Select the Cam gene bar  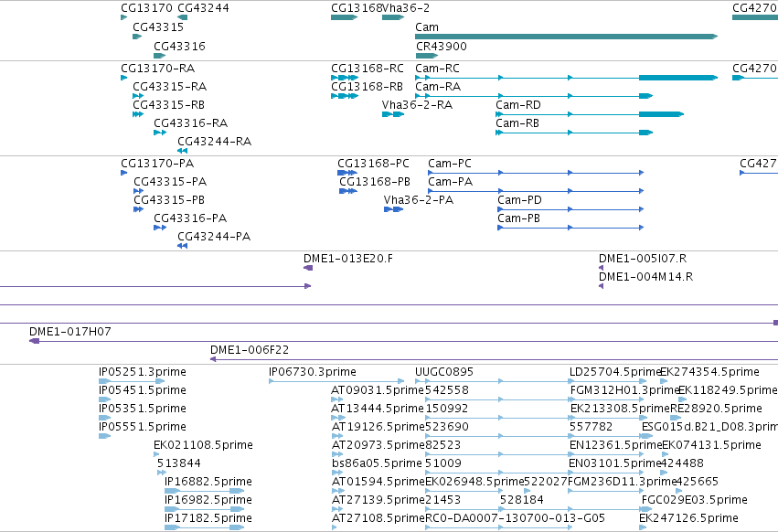tap(566, 37)
